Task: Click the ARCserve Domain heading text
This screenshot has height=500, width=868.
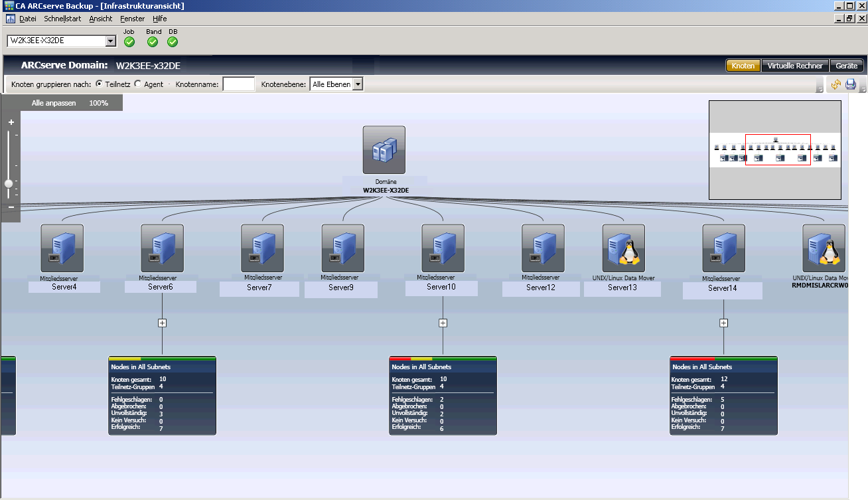Action: [64, 66]
